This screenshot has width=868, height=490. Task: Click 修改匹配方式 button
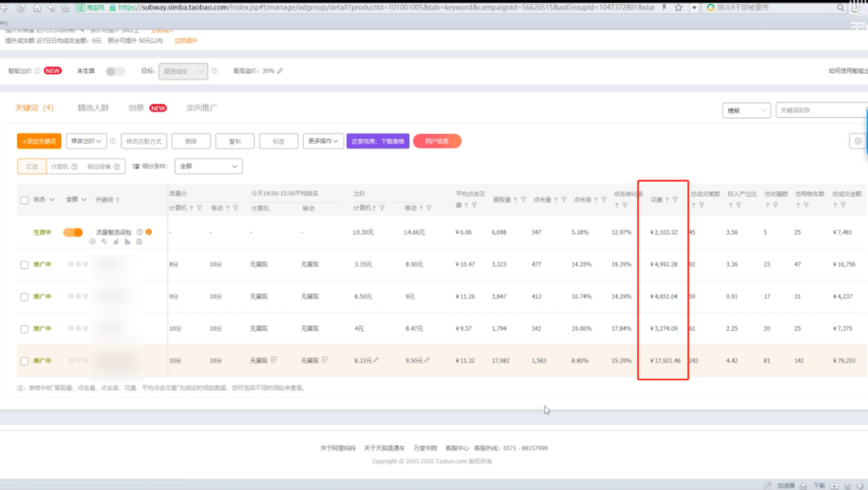(144, 141)
